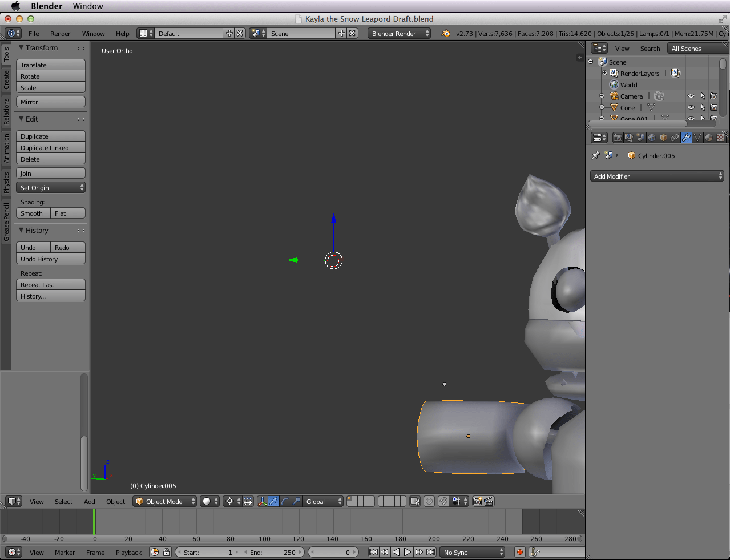Open the Render properties tab (camera icon)

[618, 138]
